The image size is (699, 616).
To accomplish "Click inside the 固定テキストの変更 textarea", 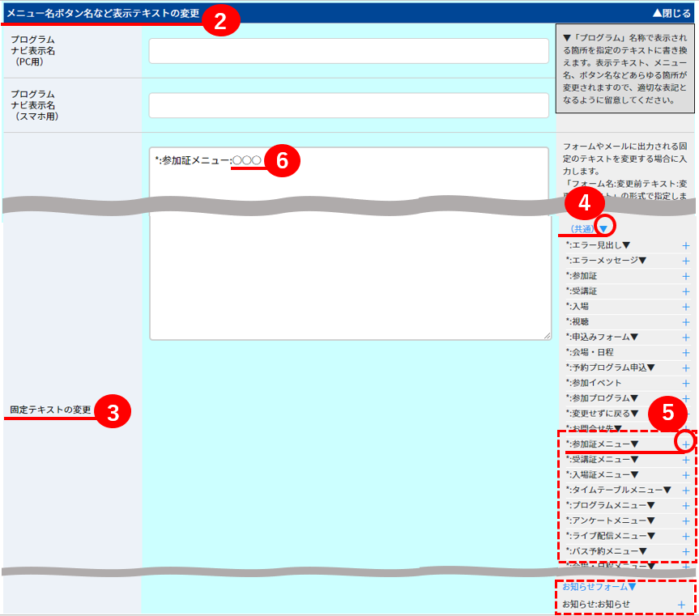I will click(350, 244).
